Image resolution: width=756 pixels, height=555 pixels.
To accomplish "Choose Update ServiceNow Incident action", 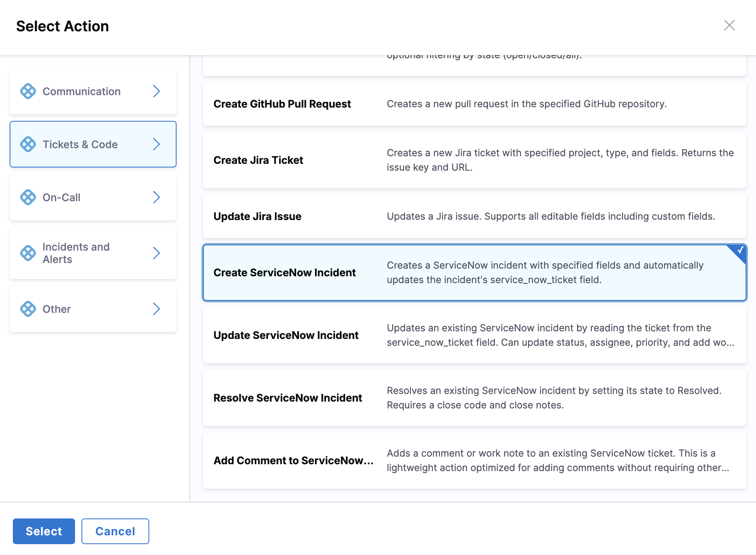I will (x=474, y=335).
